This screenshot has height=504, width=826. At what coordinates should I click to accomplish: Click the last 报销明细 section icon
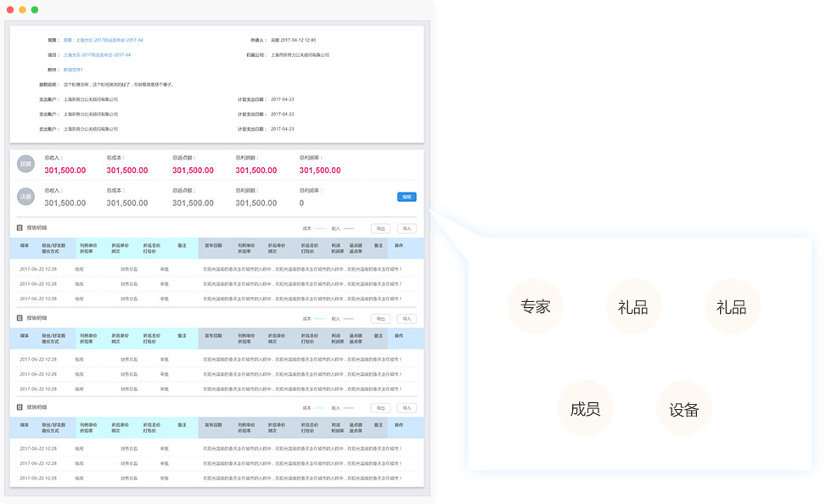(20, 407)
